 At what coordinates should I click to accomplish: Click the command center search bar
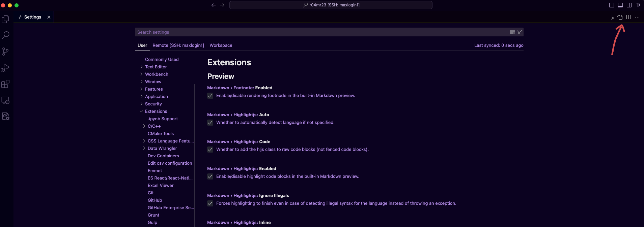[x=331, y=5]
